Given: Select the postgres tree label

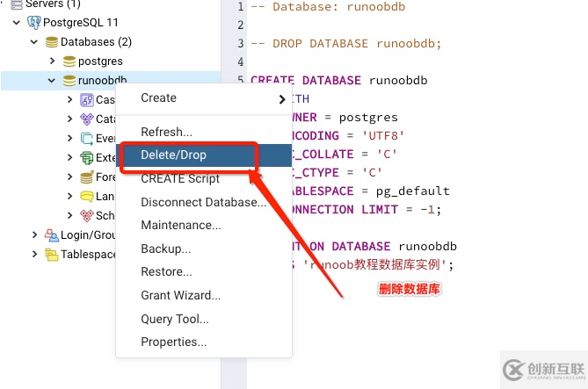Looking at the screenshot, I should pyautogui.click(x=100, y=61).
